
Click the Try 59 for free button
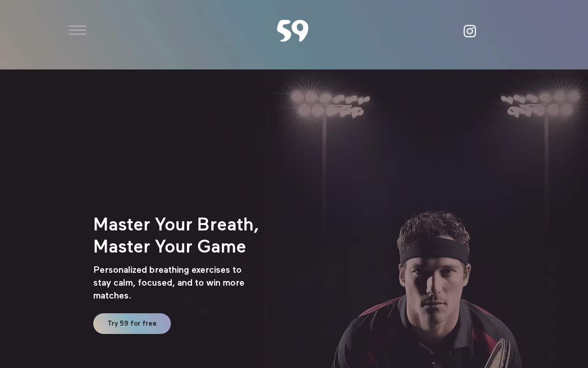[x=132, y=323]
